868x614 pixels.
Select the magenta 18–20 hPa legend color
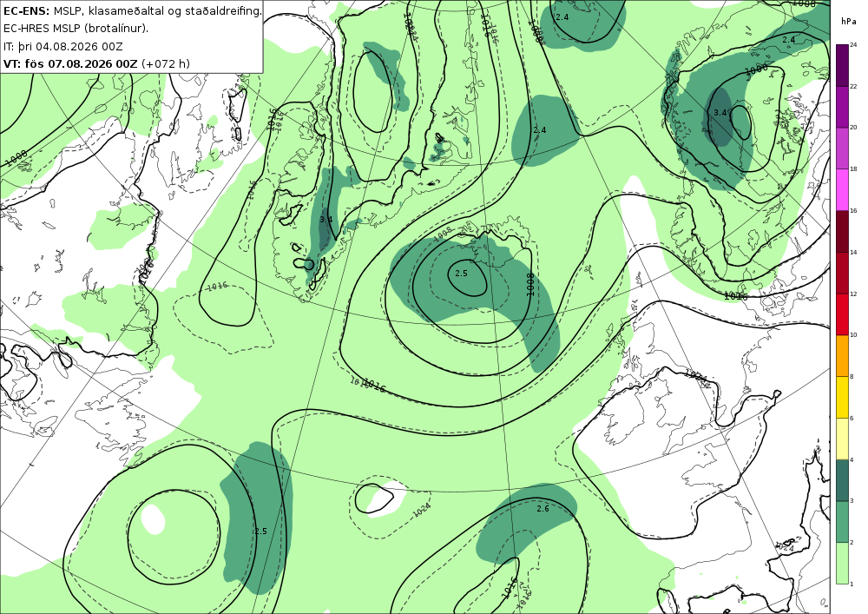[x=842, y=149]
